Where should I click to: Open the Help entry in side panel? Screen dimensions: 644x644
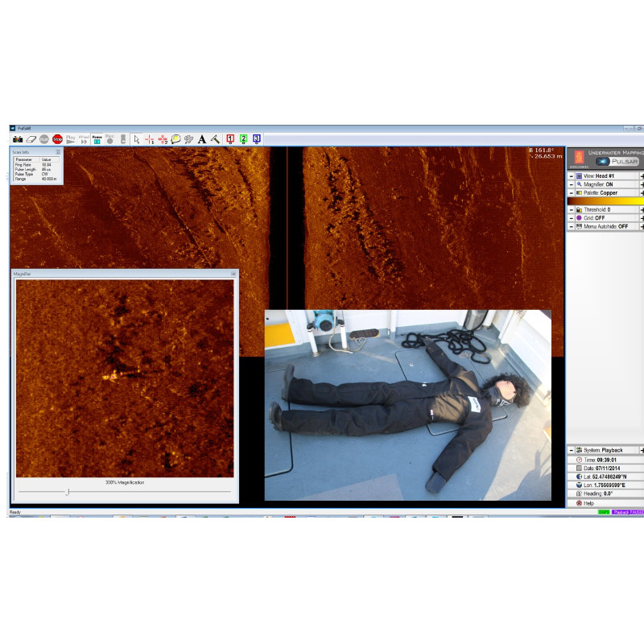point(586,503)
